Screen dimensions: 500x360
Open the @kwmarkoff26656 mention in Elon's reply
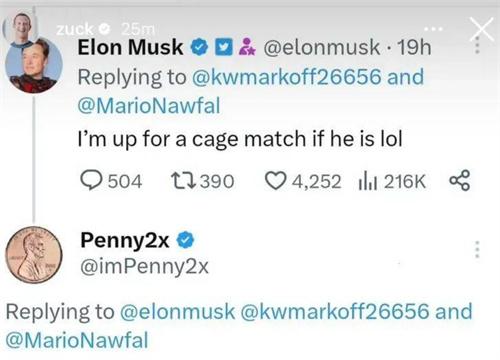[286, 77]
